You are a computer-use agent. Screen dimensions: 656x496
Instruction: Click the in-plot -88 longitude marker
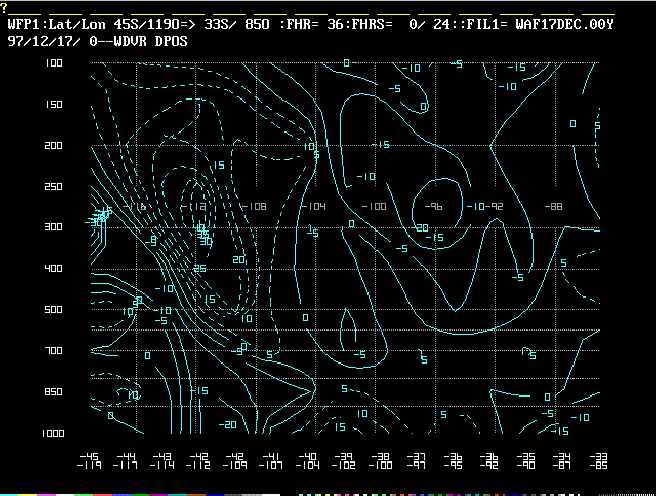point(554,207)
